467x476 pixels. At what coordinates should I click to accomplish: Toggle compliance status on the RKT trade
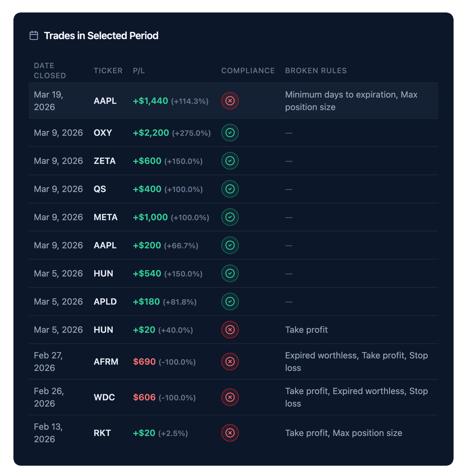230,433
